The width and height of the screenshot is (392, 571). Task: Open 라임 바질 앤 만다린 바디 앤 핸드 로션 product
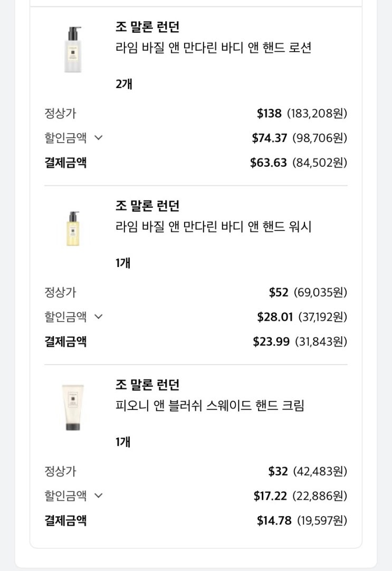point(213,48)
